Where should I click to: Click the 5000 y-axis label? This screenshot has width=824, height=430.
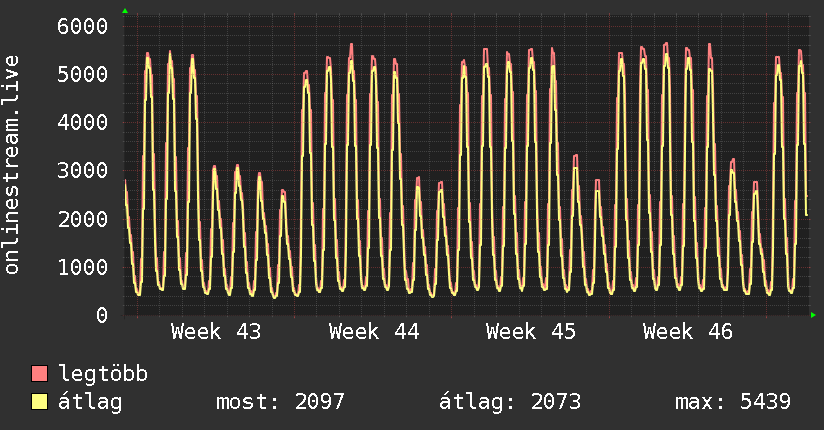point(83,74)
